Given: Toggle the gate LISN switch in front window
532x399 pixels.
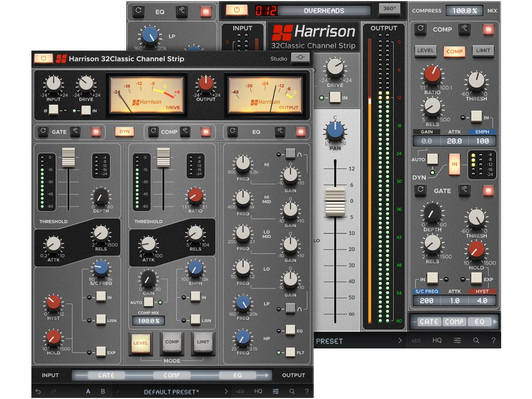Looking at the screenshot, I should (101, 320).
